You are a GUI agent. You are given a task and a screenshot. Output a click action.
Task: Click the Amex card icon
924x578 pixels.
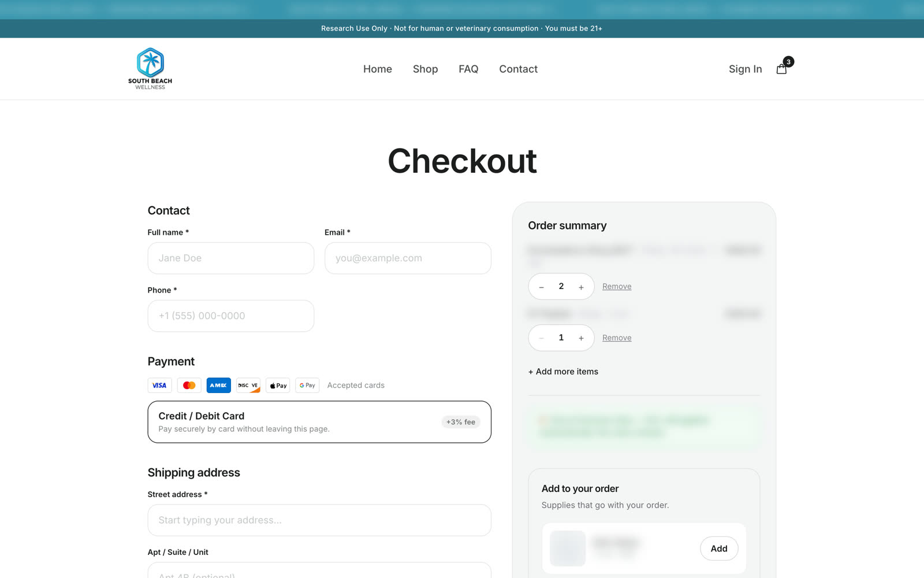click(x=218, y=386)
